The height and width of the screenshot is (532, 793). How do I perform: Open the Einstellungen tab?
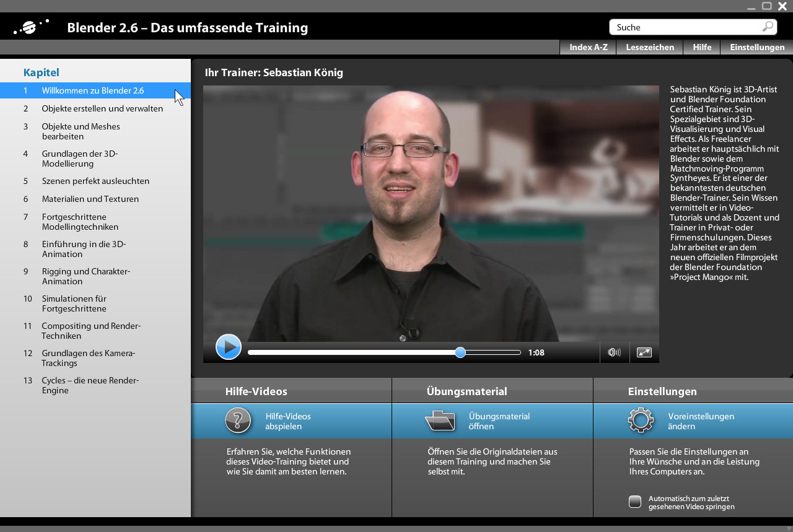coord(756,47)
